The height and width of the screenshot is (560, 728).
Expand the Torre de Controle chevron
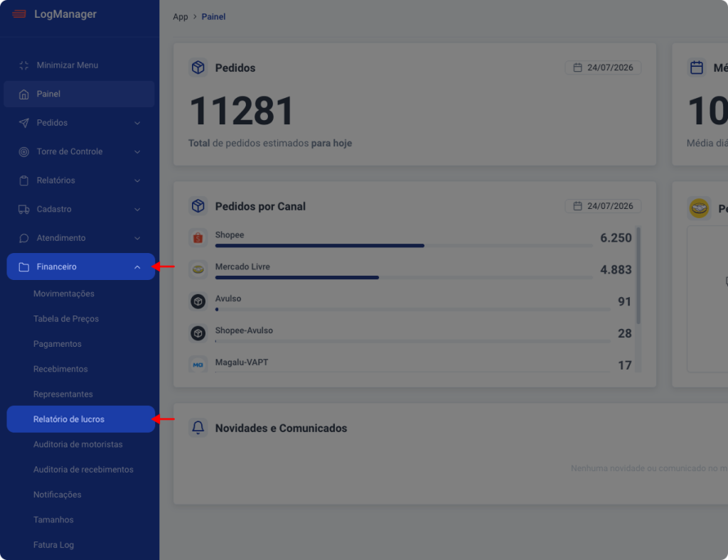[x=137, y=151]
